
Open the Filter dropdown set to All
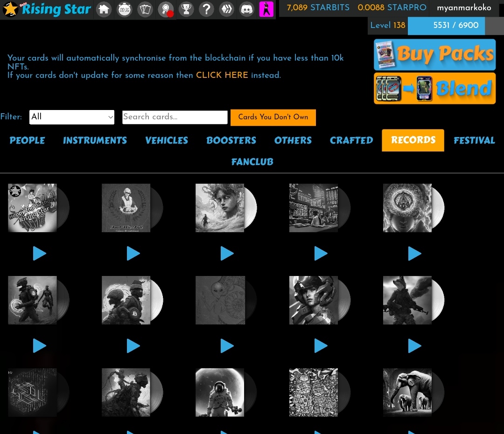pyautogui.click(x=72, y=117)
